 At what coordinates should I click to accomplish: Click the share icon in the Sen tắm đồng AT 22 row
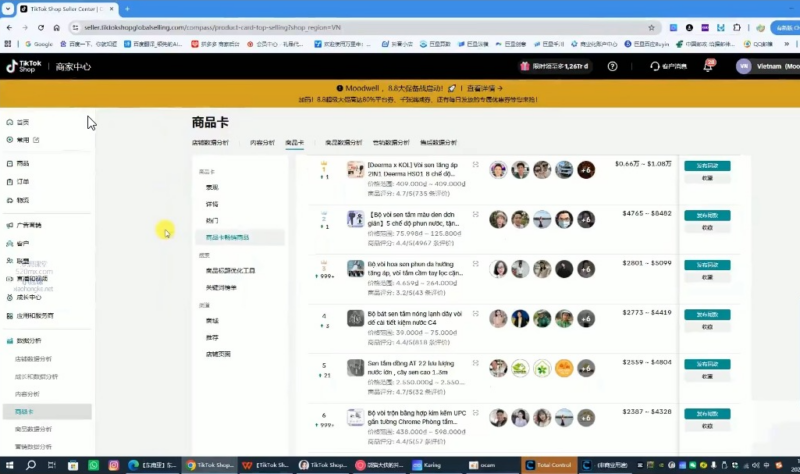point(476,363)
